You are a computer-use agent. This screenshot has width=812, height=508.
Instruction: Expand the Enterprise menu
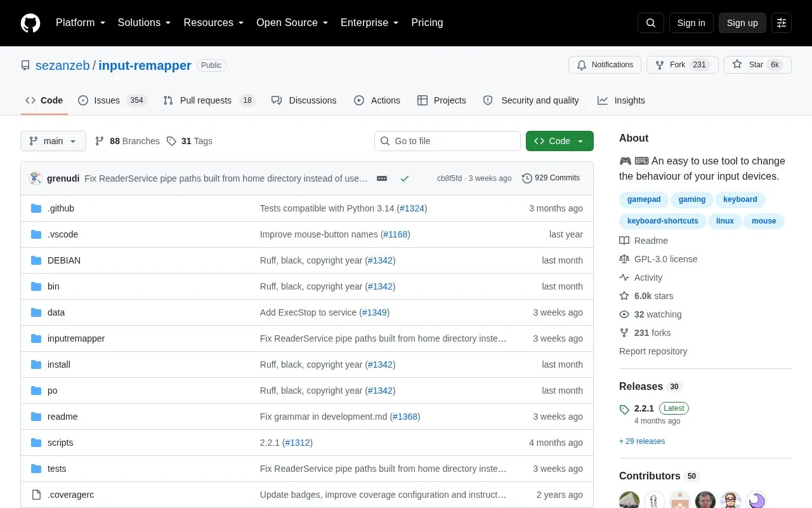pyautogui.click(x=370, y=23)
